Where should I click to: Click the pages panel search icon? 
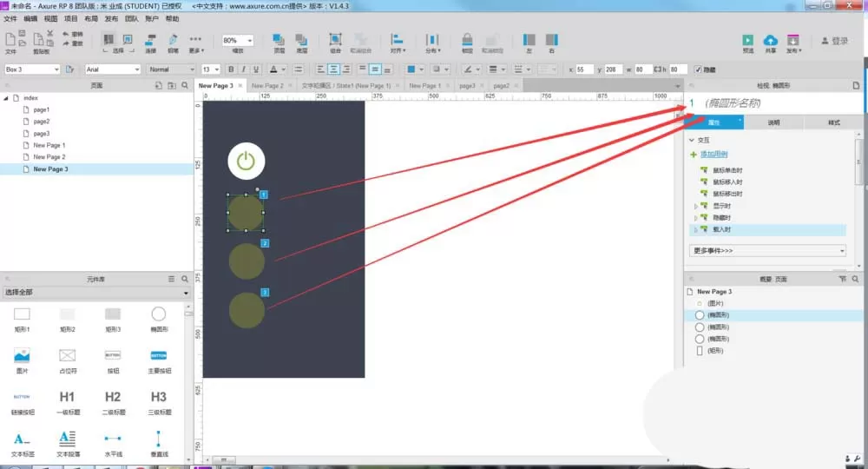pyautogui.click(x=185, y=85)
